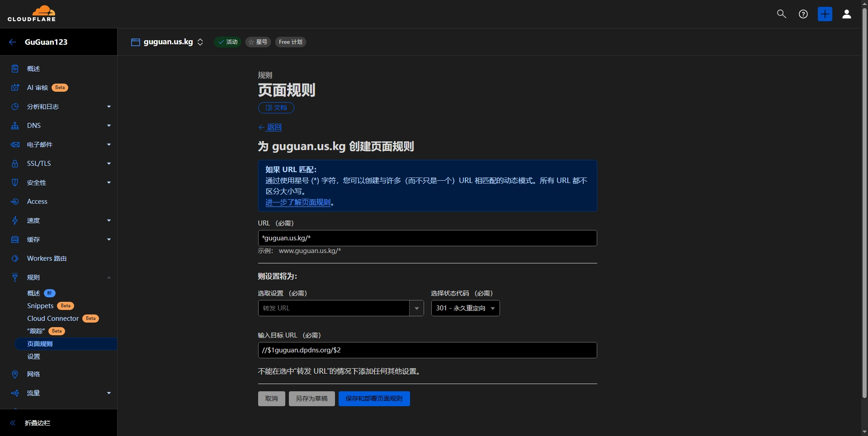Click the SSL/TLS lock icon
Viewport: 868px width, 436px height.
click(x=15, y=164)
